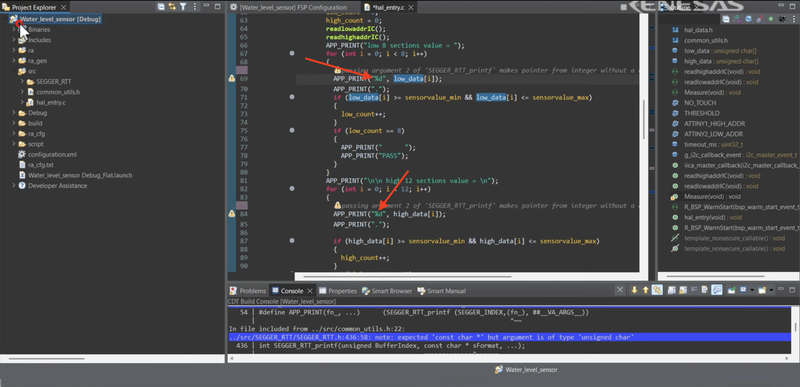Viewport: 800px width, 387px height.
Task: Click the warning marker on line 69
Action: (x=232, y=79)
